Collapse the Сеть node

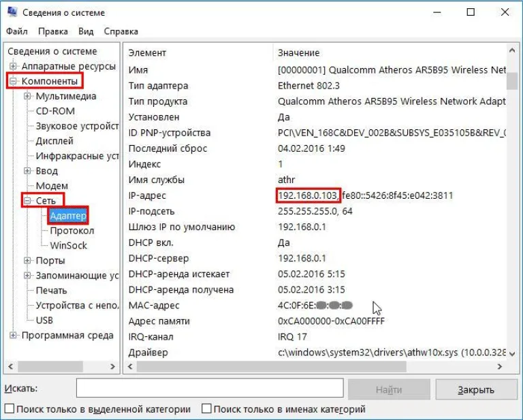(27, 201)
